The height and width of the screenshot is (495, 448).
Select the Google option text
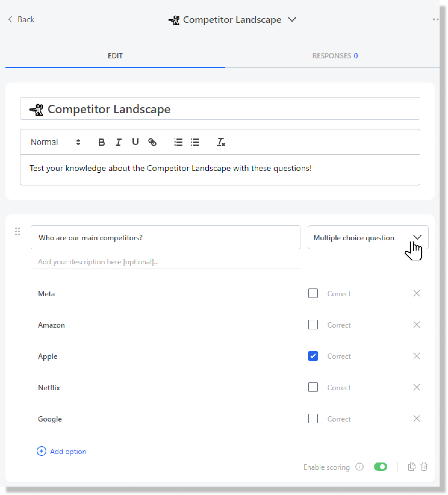click(50, 419)
